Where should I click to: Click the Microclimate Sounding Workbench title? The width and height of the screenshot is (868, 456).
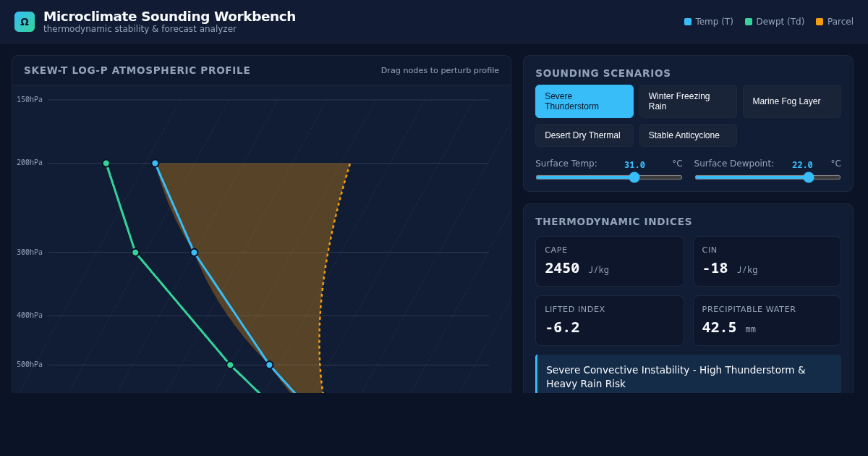click(x=169, y=16)
